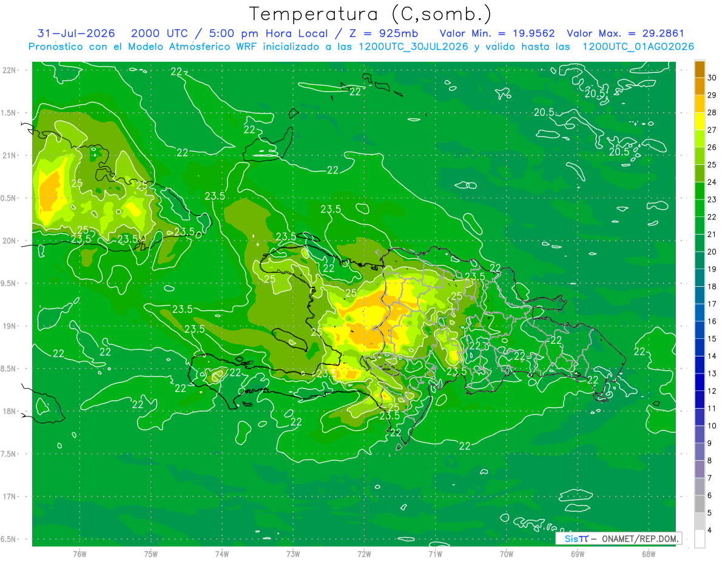Pick the legend swatch between 29 and 30
Screen dimensions: 728x562
point(699,86)
